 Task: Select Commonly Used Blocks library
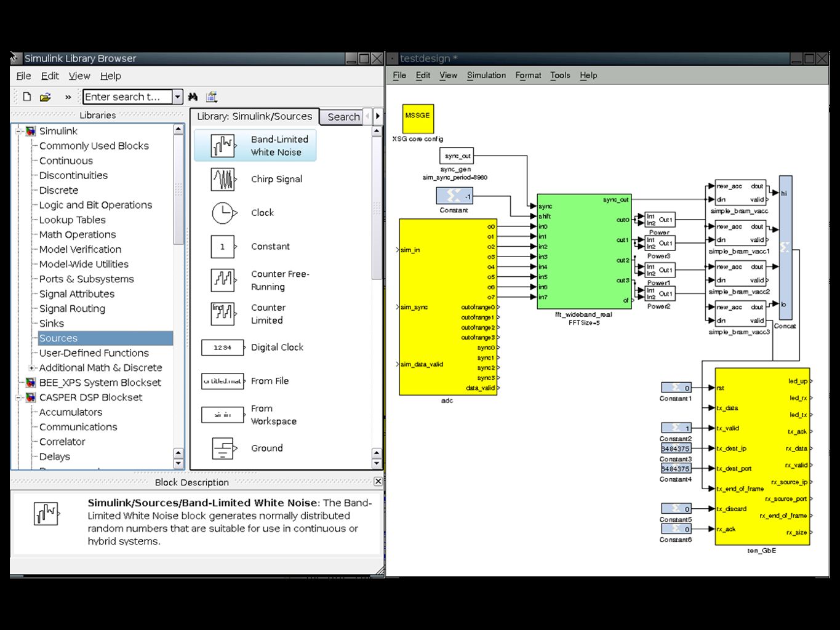[x=94, y=146]
